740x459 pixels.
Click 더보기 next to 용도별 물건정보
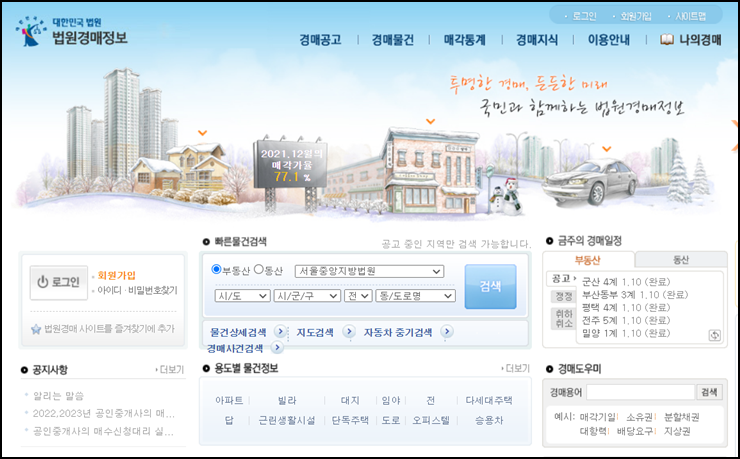point(516,368)
